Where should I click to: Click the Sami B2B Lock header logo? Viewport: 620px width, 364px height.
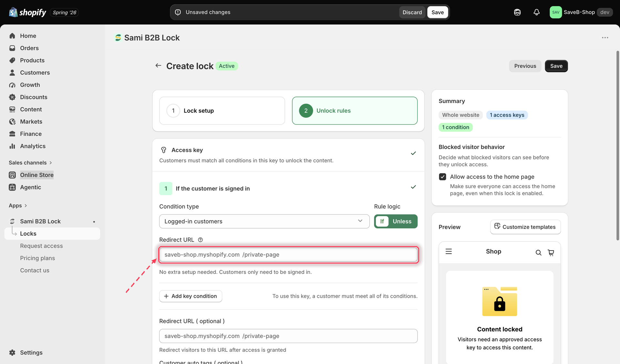118,38
